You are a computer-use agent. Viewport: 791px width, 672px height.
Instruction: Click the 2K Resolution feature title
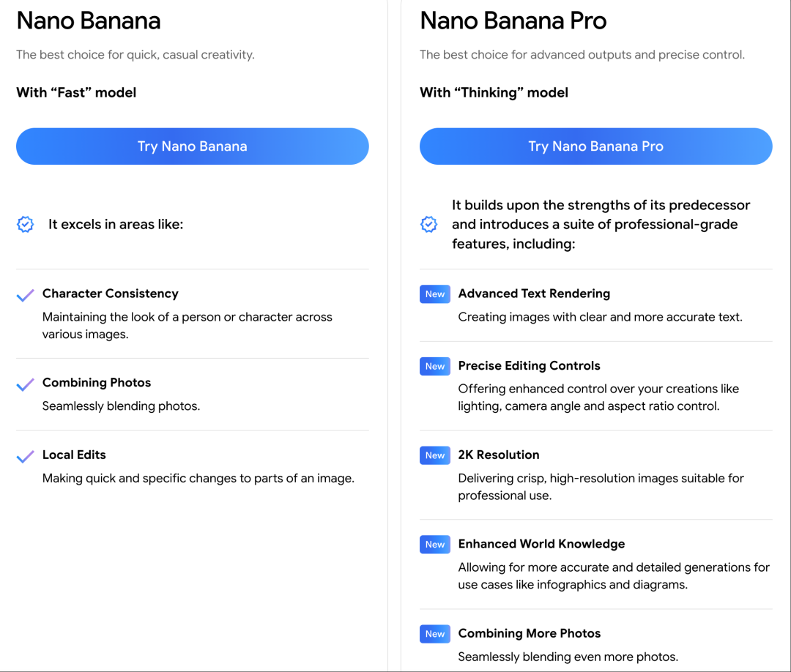[499, 455]
